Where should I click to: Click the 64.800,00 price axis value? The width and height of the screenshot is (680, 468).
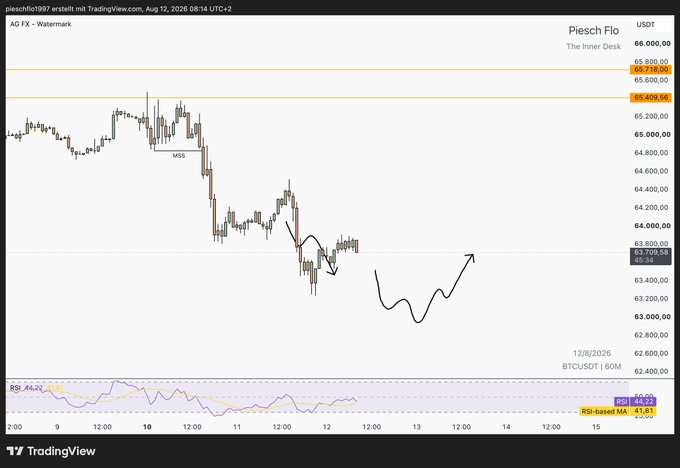pos(651,153)
